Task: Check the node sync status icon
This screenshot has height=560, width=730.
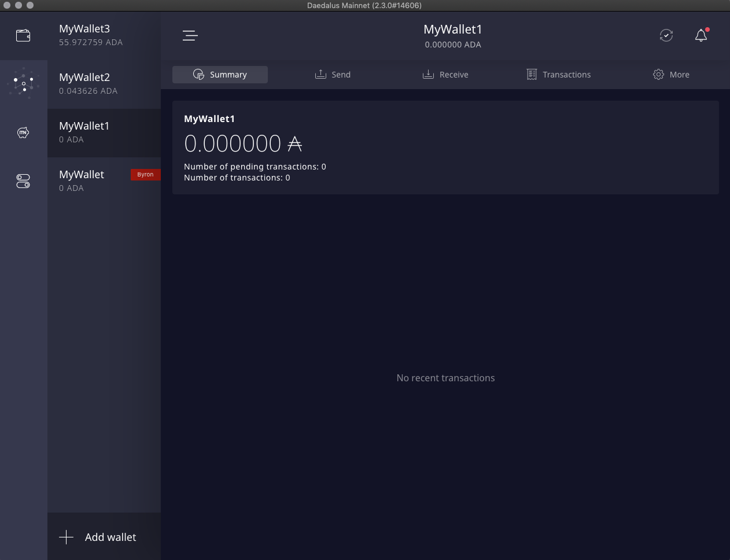Action: pos(666,35)
